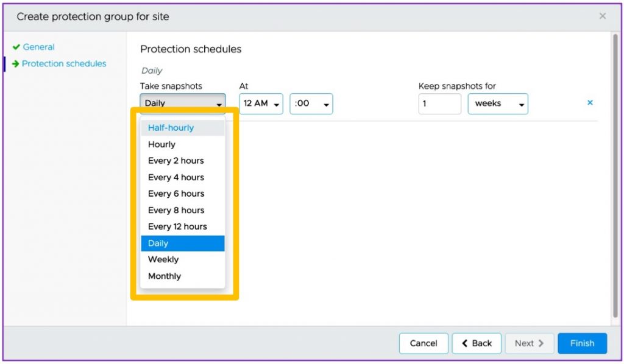Image resolution: width=624 pixels, height=364 pixels.
Task: Open the Take snapshots frequency dropdown
Action: tap(183, 103)
